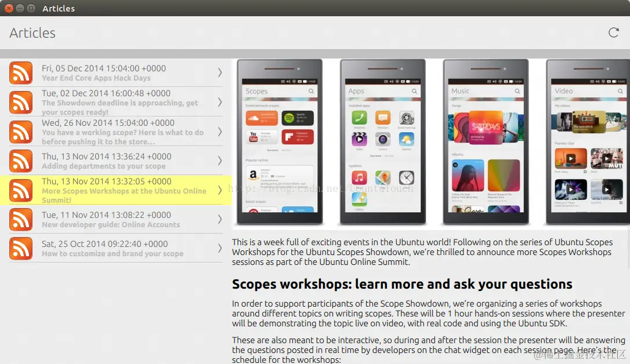Open chevron for the highlighted 13:32:05 article
This screenshot has width=630, height=364.
[x=220, y=190]
